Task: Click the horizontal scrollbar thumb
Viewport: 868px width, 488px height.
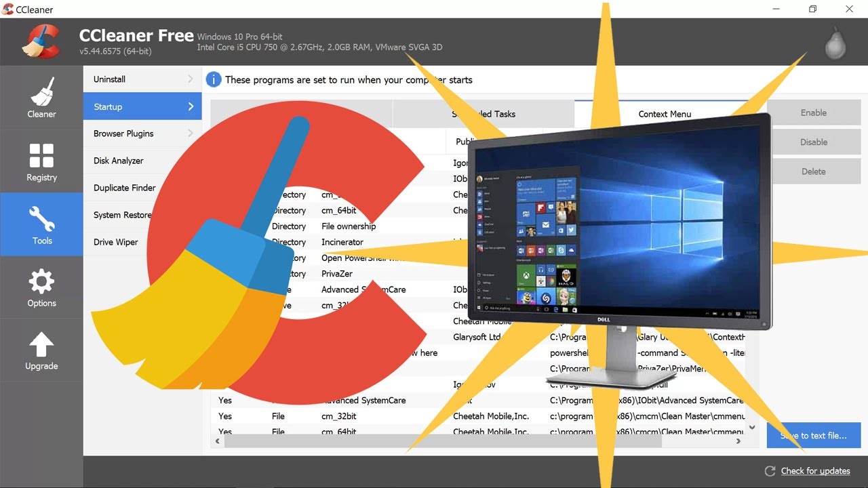Action: coord(443,441)
